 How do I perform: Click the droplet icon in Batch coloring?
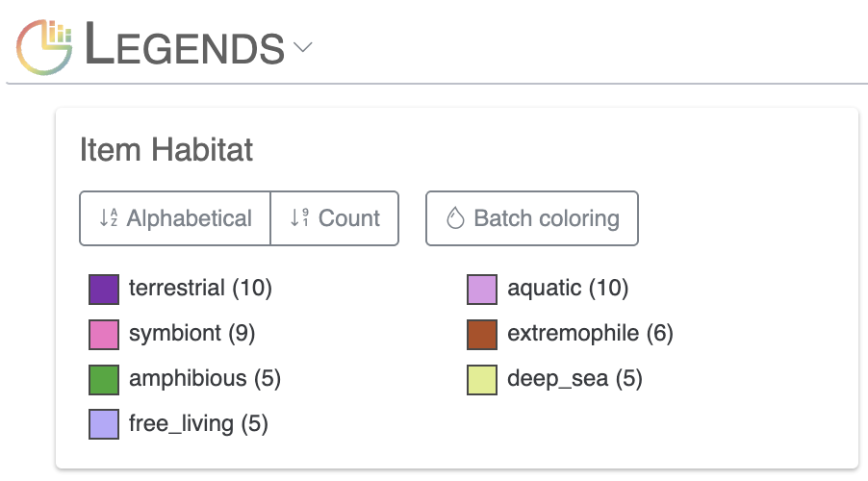(455, 218)
